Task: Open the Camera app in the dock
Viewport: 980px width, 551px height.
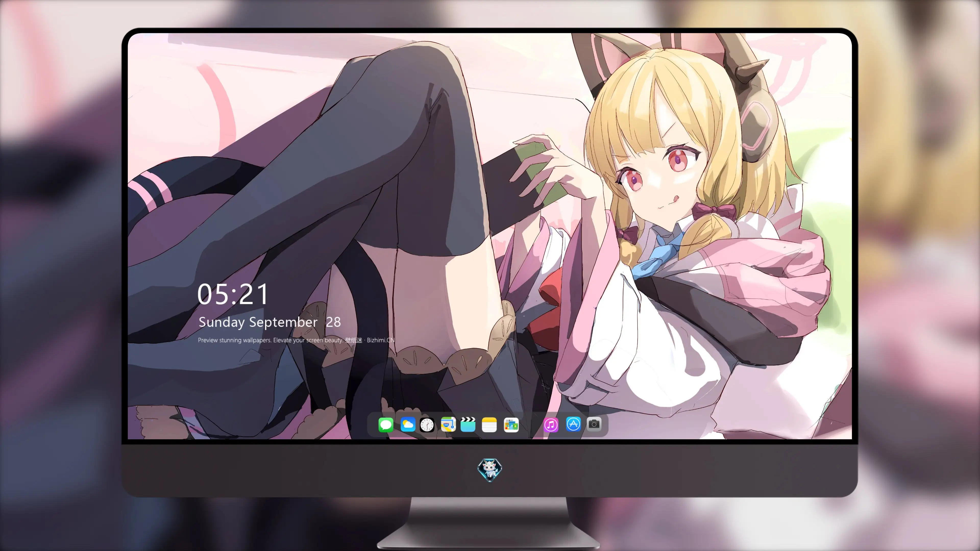Action: point(594,424)
